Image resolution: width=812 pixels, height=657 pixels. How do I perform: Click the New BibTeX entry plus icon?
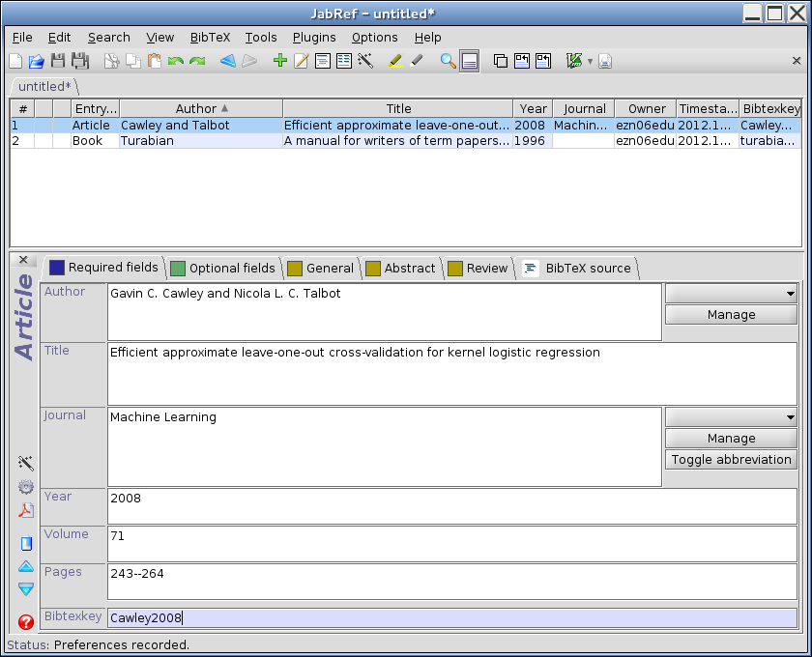pos(280,61)
